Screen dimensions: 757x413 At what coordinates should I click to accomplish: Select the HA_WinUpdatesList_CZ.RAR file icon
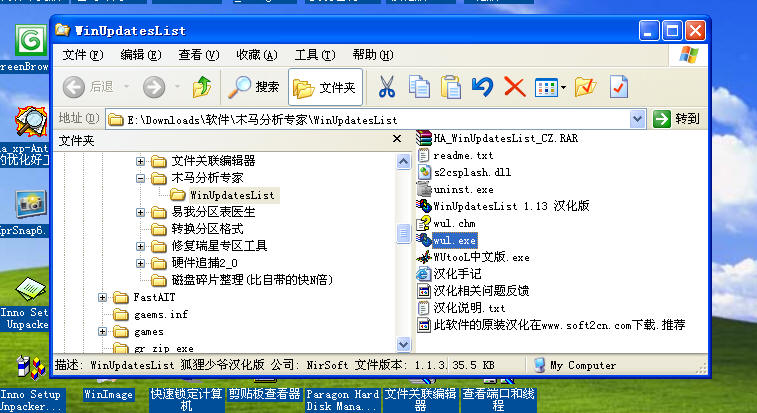click(x=423, y=138)
